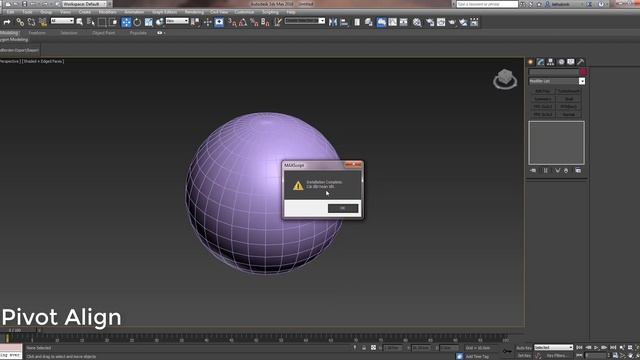Click Add Time Tag in status bar
This screenshot has width=640, height=360.
coord(477,356)
